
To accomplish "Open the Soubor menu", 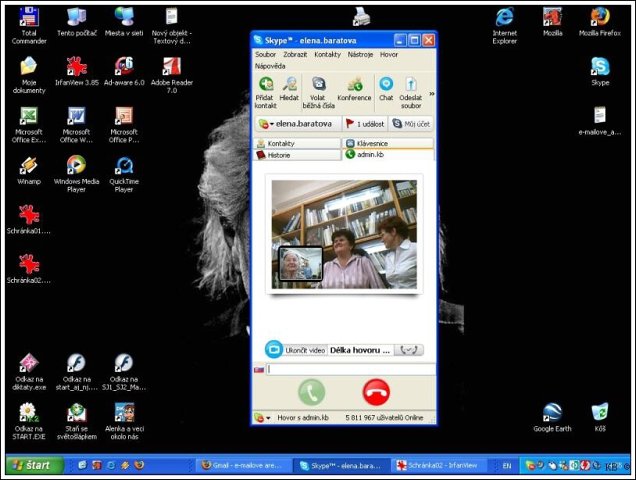I will click(265, 54).
